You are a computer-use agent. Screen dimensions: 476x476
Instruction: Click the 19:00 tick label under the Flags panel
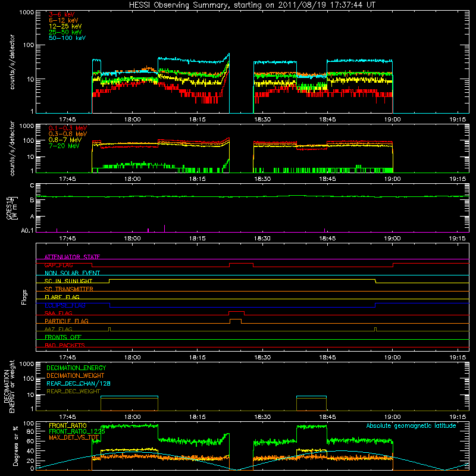(x=392, y=358)
